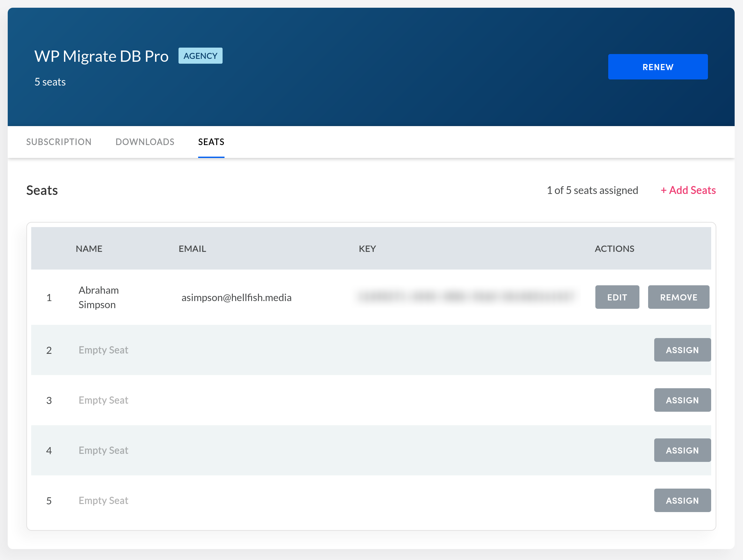The width and height of the screenshot is (743, 560).
Task: Click the AGENCY badge
Action: 200,56
